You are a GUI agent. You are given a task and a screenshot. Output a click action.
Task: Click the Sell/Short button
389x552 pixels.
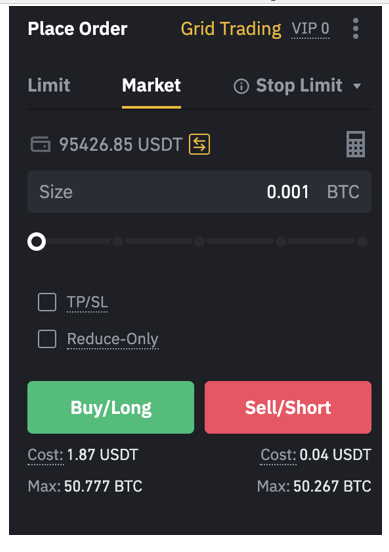point(288,407)
